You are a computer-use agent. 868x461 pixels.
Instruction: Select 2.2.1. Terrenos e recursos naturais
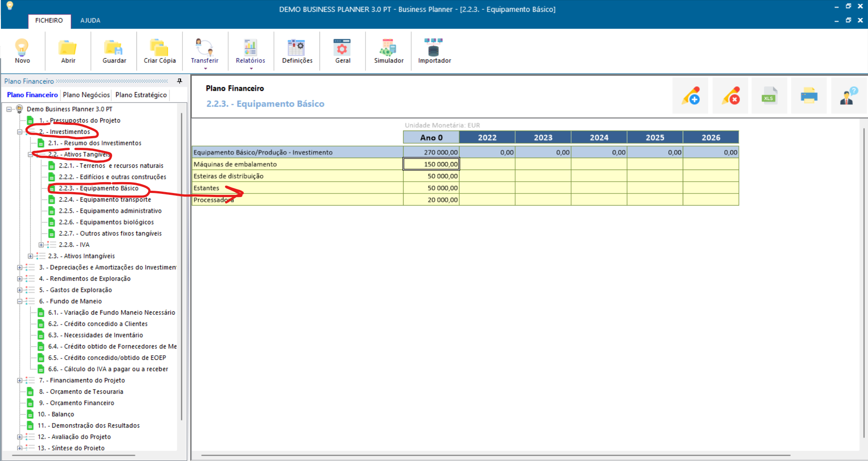tap(111, 166)
